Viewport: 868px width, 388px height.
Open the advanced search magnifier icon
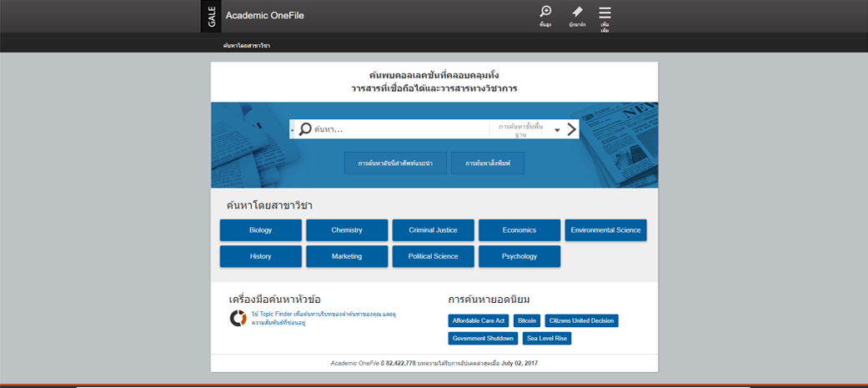[x=545, y=12]
